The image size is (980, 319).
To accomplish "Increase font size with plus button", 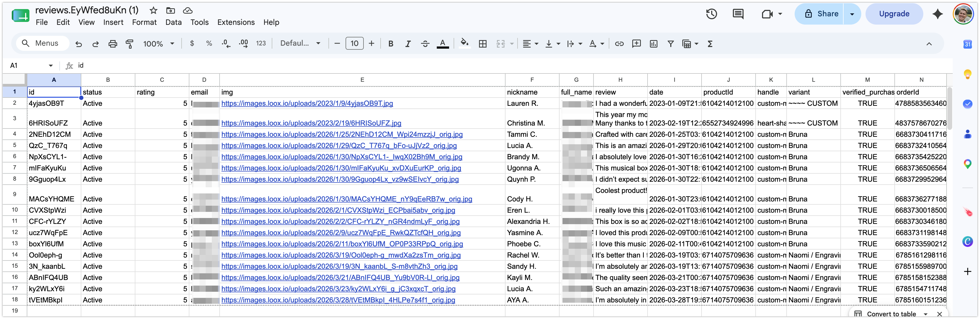I will pos(371,43).
